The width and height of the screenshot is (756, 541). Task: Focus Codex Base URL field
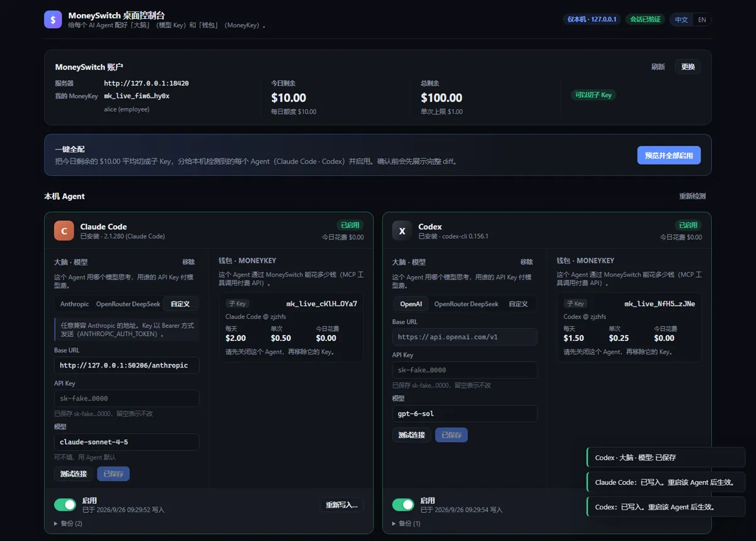click(465, 337)
